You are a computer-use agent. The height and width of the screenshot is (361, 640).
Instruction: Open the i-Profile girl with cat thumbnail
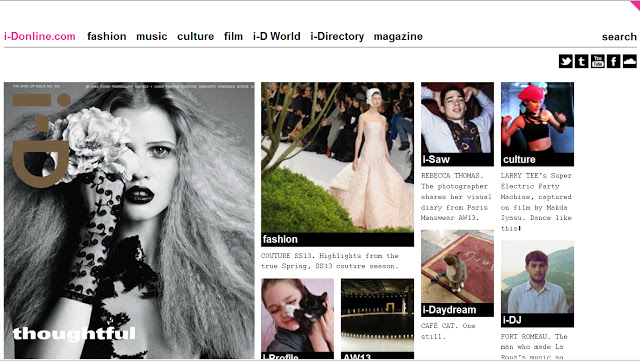click(x=298, y=315)
